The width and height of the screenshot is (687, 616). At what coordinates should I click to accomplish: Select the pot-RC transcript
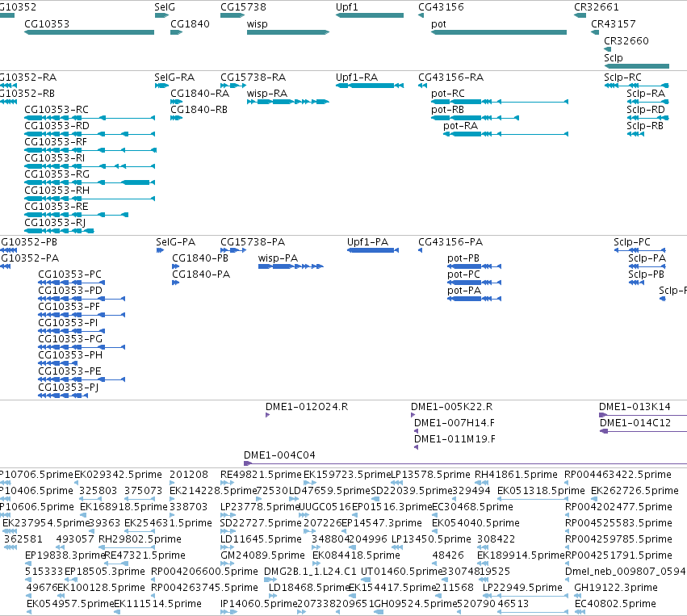(500, 102)
